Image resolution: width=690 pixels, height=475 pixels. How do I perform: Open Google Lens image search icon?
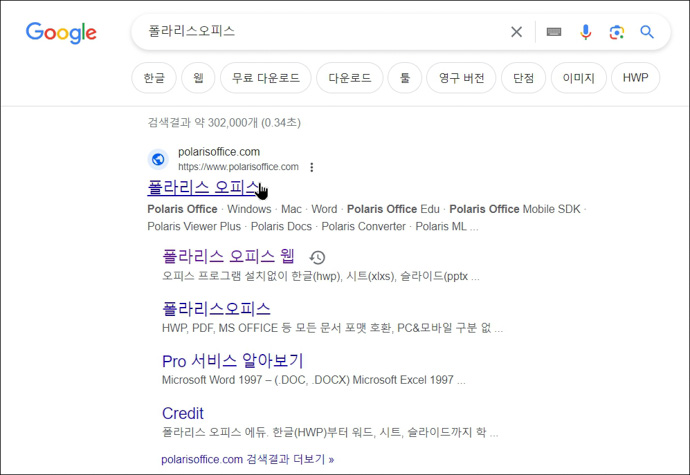pos(617,32)
